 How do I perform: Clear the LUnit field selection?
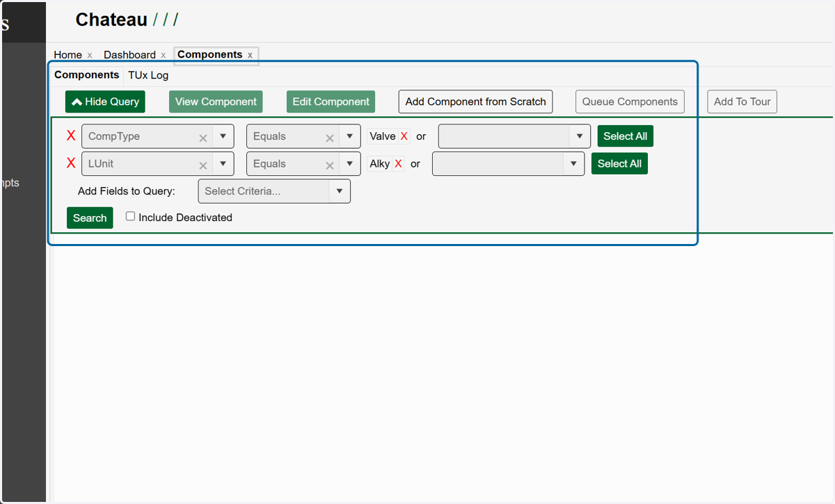click(x=203, y=165)
